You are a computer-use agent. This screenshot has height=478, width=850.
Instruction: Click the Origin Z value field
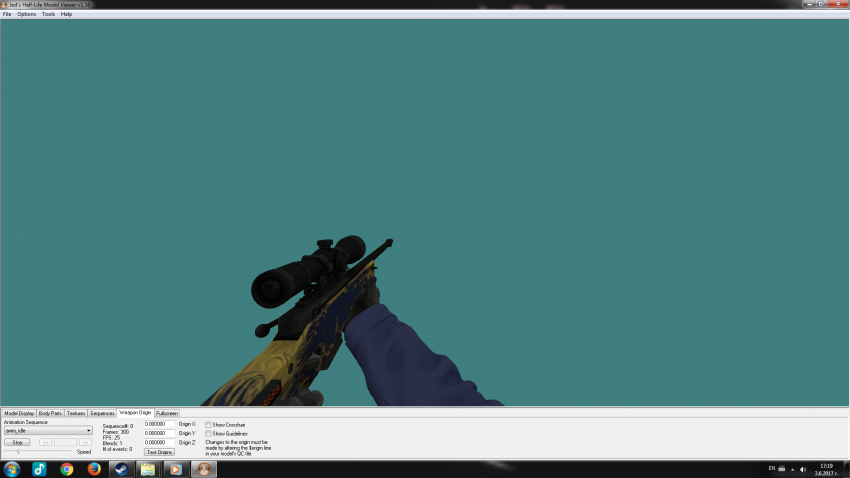[x=159, y=443]
